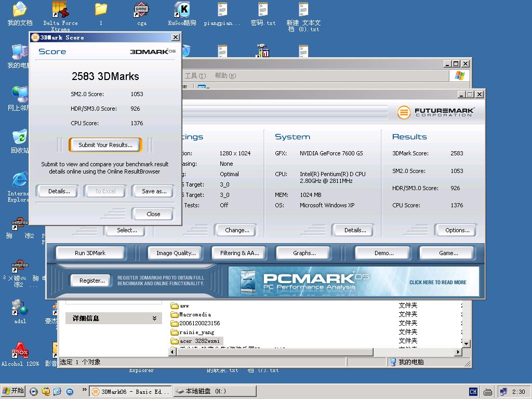The image size is (532, 399).
Task: Click the Register button
Action: (92, 281)
